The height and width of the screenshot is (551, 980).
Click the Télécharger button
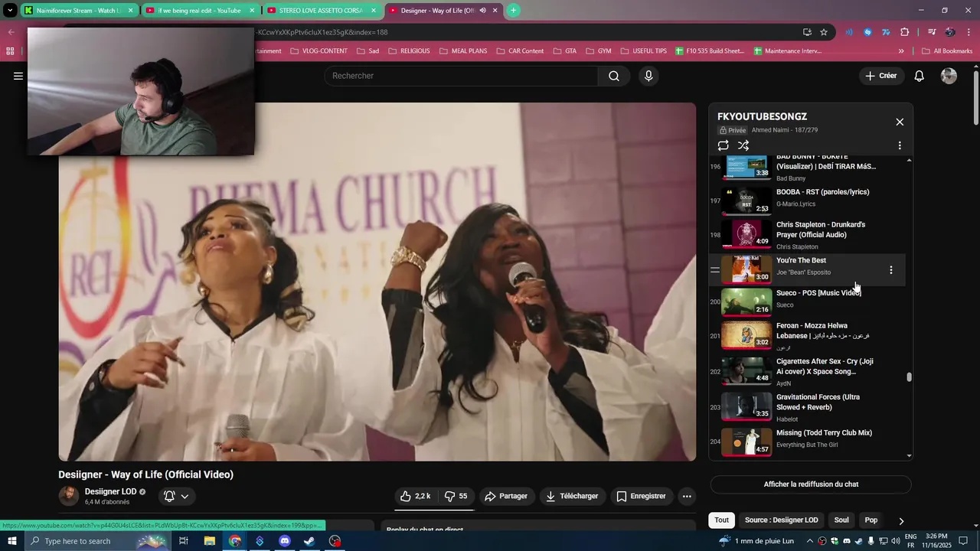(x=572, y=496)
